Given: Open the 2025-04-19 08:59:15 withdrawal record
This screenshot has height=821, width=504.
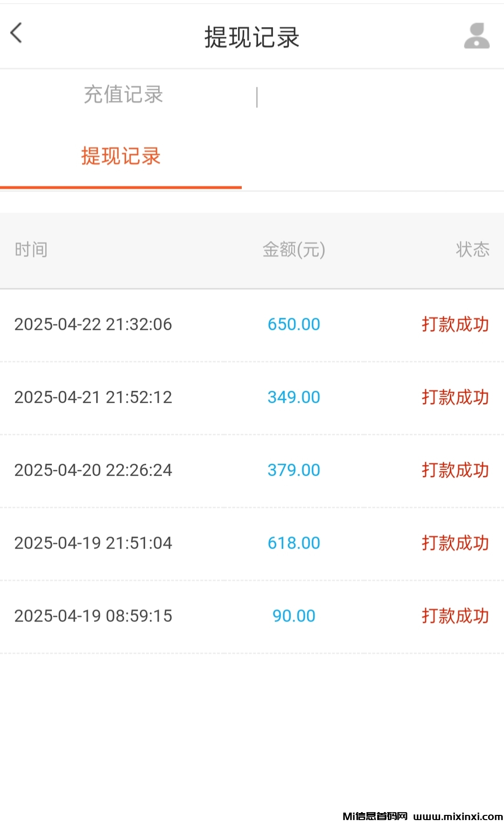Looking at the screenshot, I should tap(93, 616).
